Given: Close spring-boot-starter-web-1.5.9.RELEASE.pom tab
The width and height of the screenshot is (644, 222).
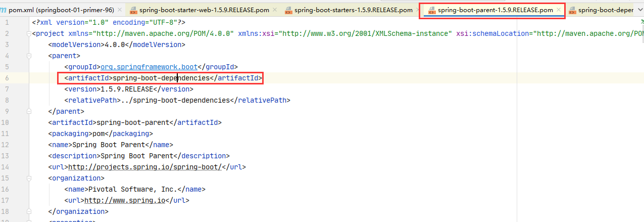Looking at the screenshot, I should pyautogui.click(x=274, y=10).
